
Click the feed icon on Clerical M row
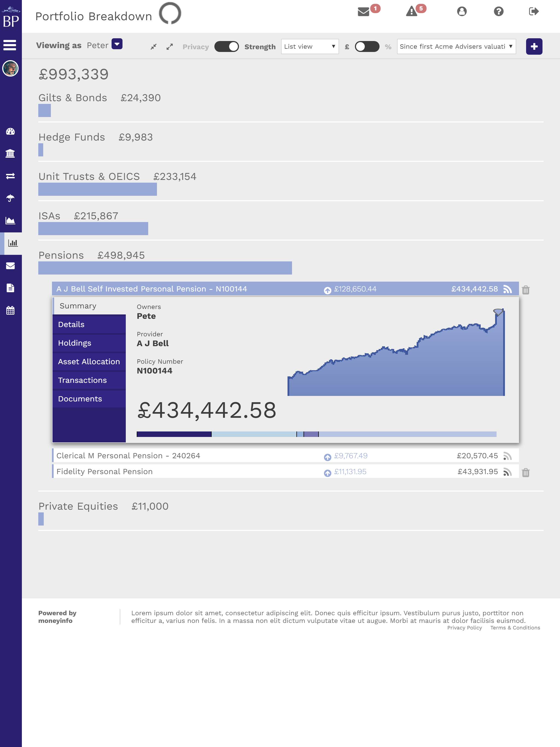[x=507, y=456]
